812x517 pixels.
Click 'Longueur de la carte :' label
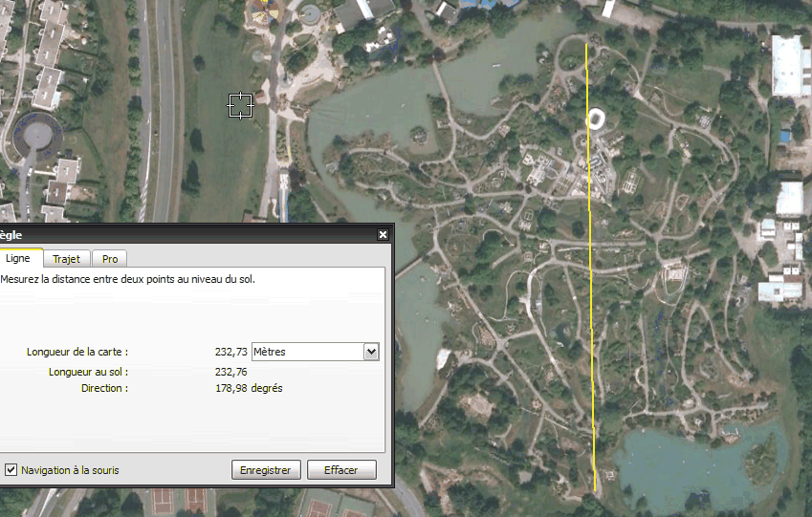(77, 352)
